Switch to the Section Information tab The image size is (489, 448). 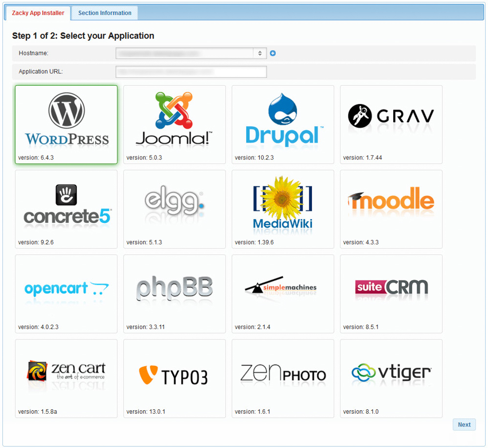click(104, 12)
